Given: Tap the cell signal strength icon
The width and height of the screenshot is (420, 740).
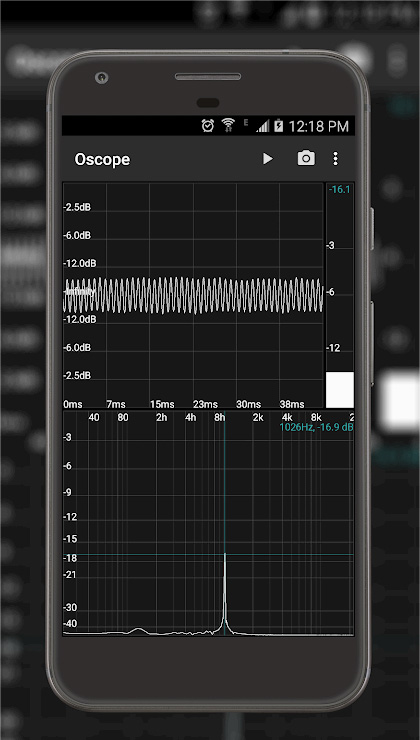Looking at the screenshot, I should [x=262, y=126].
